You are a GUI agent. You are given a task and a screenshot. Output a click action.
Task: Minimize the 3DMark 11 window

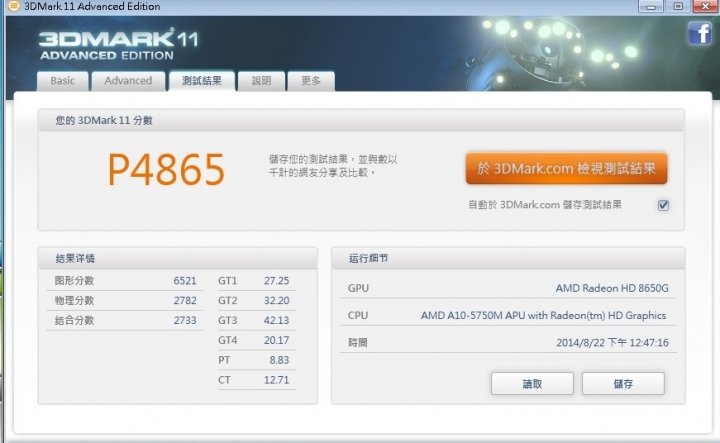650,6
